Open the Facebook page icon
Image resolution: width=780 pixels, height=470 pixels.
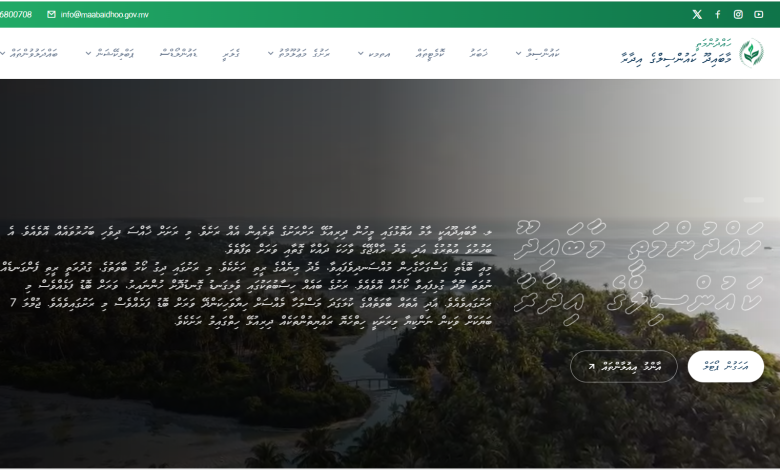click(717, 14)
